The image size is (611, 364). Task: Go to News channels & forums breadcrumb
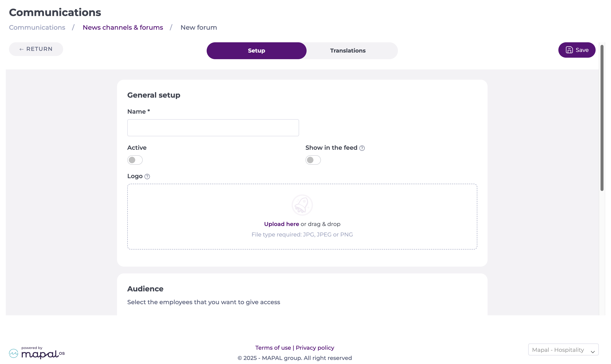123,28
